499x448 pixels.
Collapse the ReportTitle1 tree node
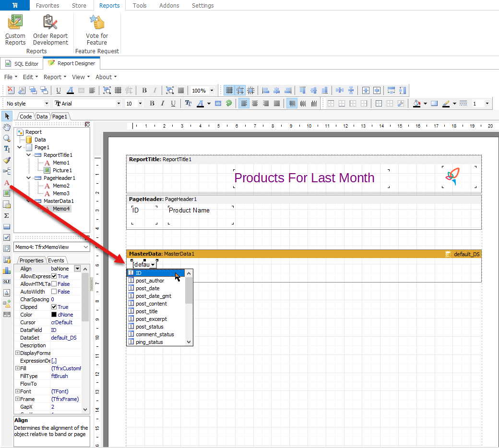click(28, 155)
